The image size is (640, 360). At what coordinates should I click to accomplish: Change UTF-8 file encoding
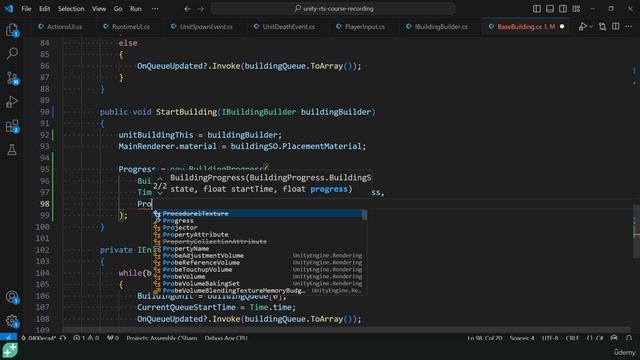(550, 338)
